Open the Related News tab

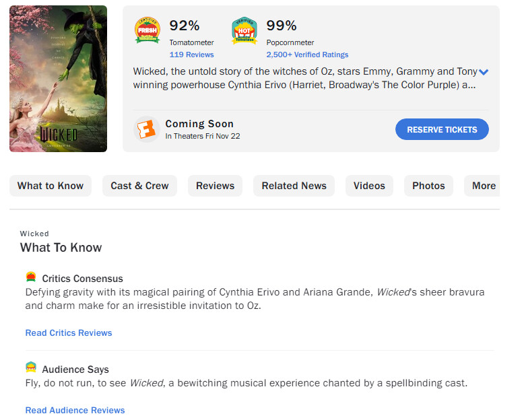(x=294, y=186)
